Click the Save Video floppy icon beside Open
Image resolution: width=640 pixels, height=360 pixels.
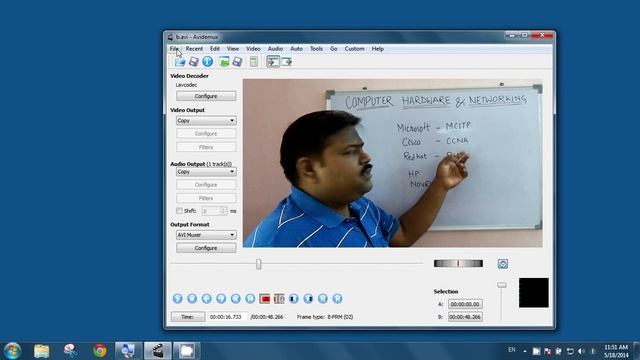pyautogui.click(x=193, y=62)
